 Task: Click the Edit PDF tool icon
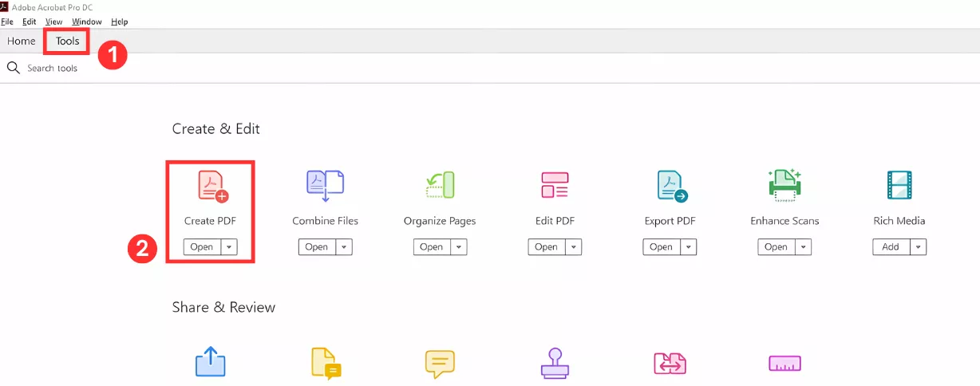point(555,185)
